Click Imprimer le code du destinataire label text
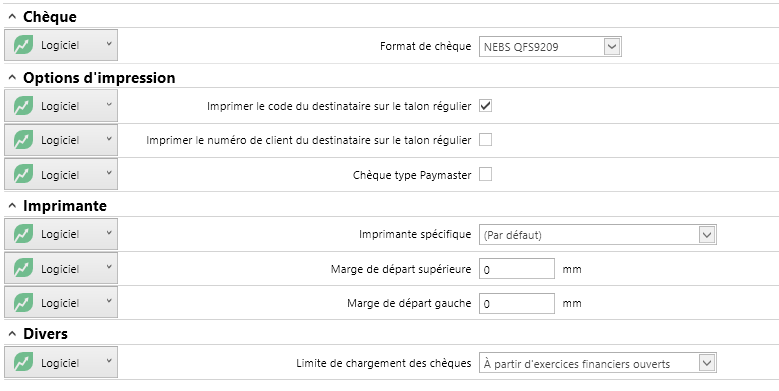 point(339,106)
